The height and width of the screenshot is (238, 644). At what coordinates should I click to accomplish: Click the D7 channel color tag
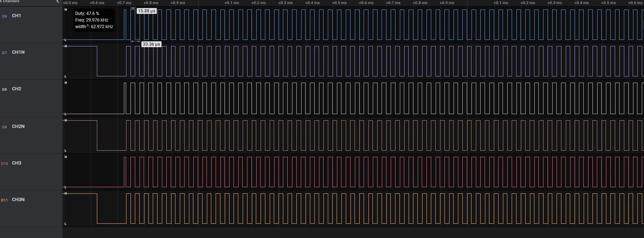[x=4, y=53]
